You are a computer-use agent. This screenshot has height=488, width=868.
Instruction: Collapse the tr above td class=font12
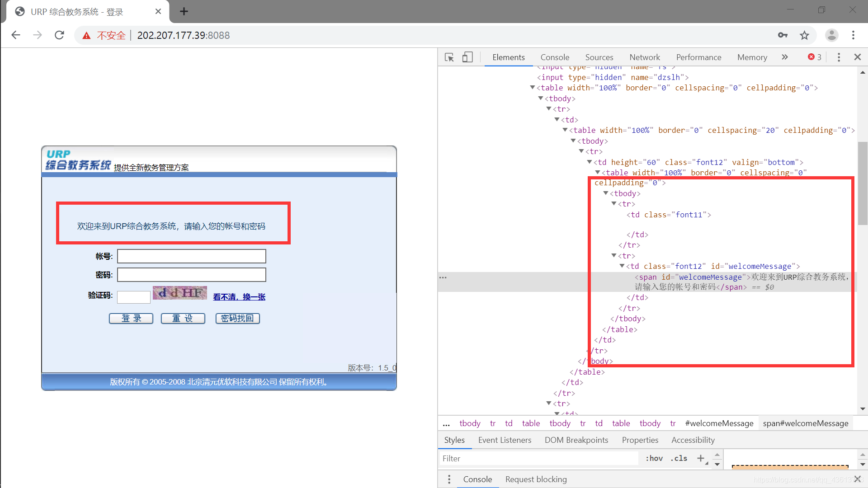point(614,256)
